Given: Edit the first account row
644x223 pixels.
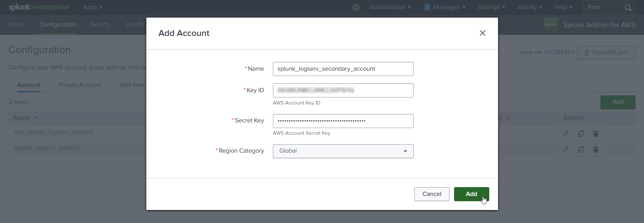Looking at the screenshot, I should [566, 134].
